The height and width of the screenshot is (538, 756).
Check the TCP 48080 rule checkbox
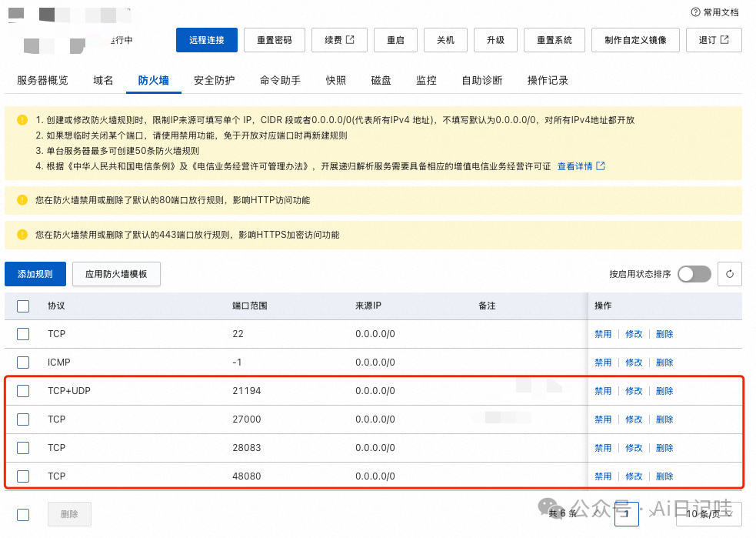point(23,476)
